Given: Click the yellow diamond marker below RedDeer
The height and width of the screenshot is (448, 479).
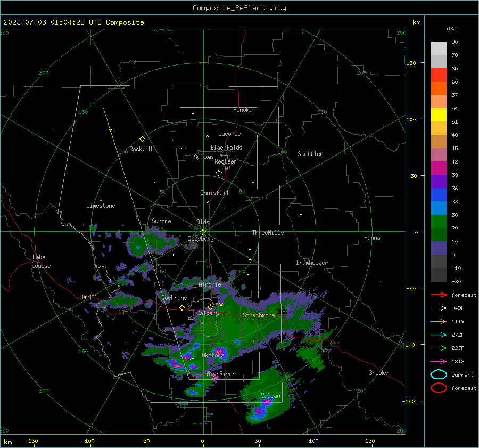Looking at the screenshot, I should pos(219,173).
